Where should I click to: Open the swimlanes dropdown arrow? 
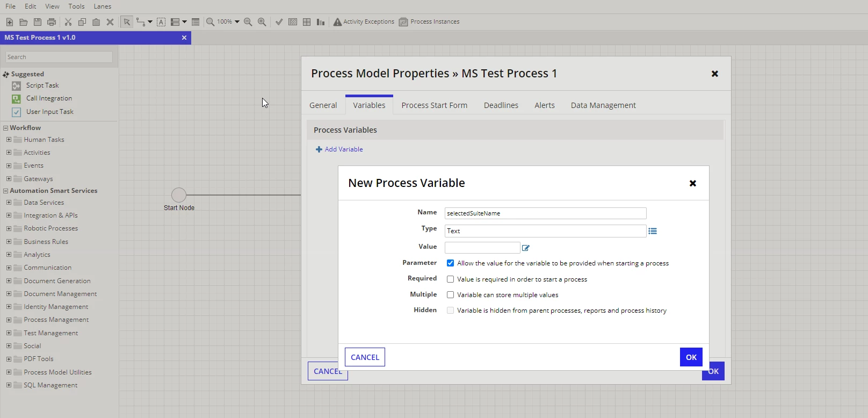(x=184, y=22)
